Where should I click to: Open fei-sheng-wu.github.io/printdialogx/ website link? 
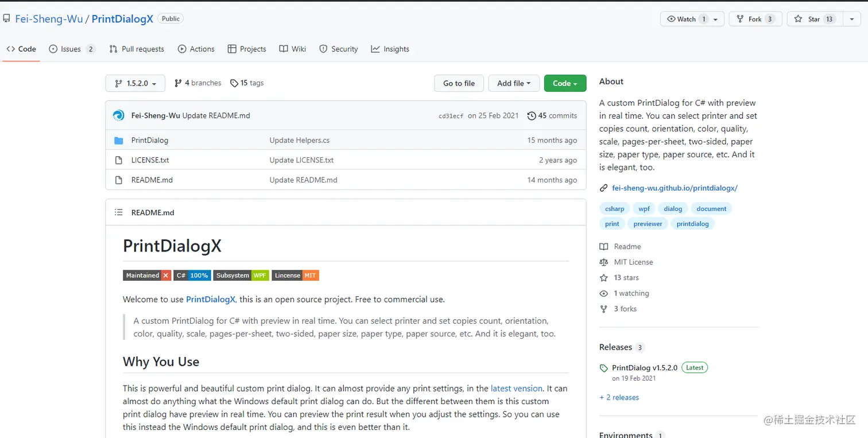pyautogui.click(x=675, y=188)
